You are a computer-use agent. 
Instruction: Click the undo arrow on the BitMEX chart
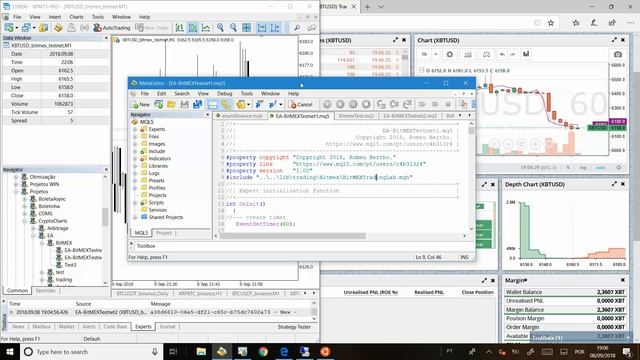click(x=502, y=54)
